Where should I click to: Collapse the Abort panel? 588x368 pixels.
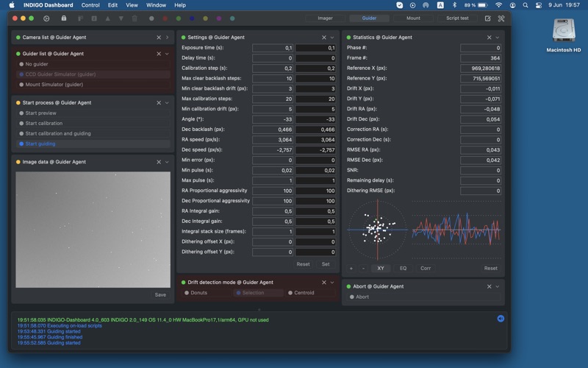(x=498, y=286)
